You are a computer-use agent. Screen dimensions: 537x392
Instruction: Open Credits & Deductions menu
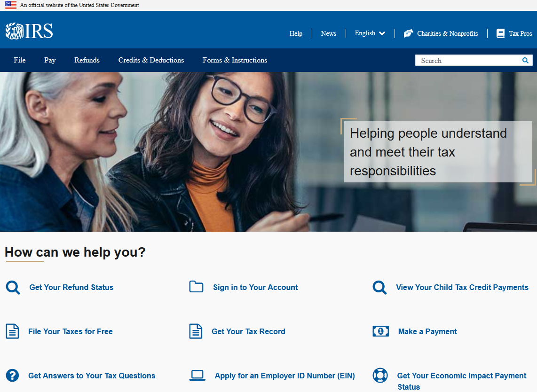point(151,60)
